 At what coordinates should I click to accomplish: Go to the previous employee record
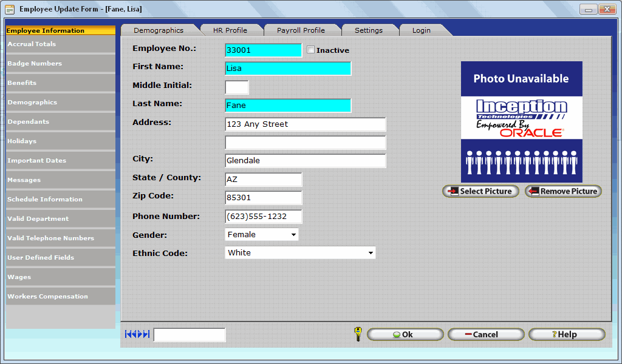134,334
